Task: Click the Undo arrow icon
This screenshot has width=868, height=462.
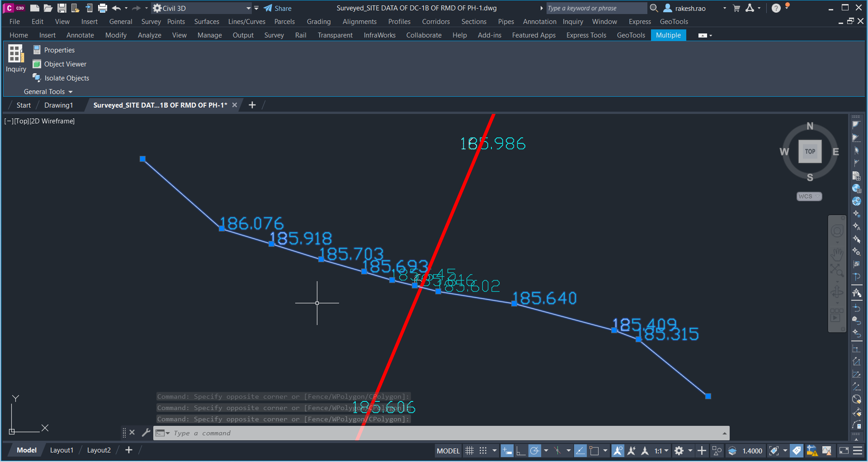Action: [x=117, y=8]
